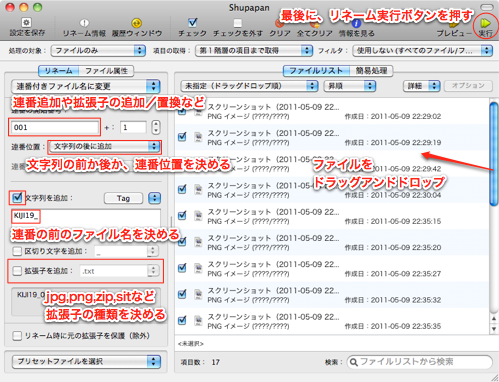
Task: Click stepper of .txt extension field
Action: click(153, 271)
